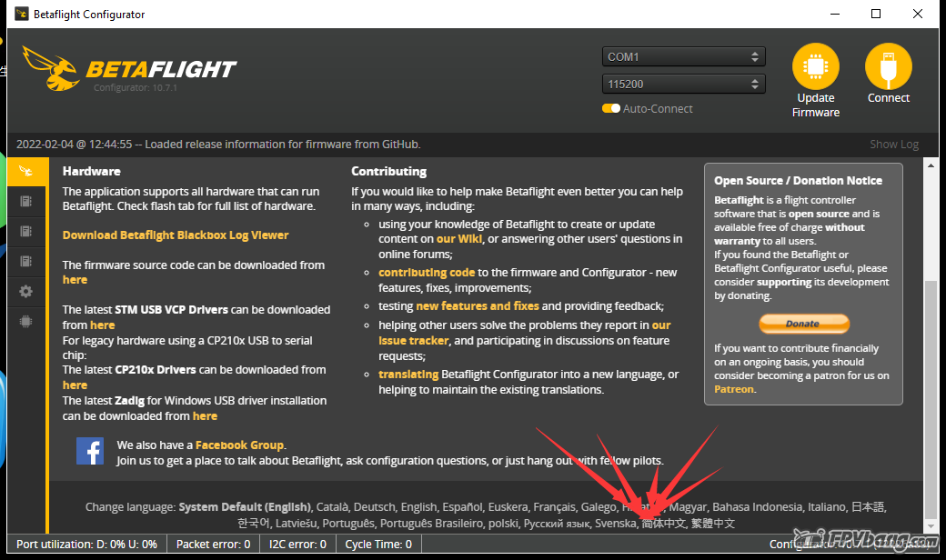The width and height of the screenshot is (946, 560).
Task: Minimize the Betaflight Configurator window
Action: pos(835,14)
